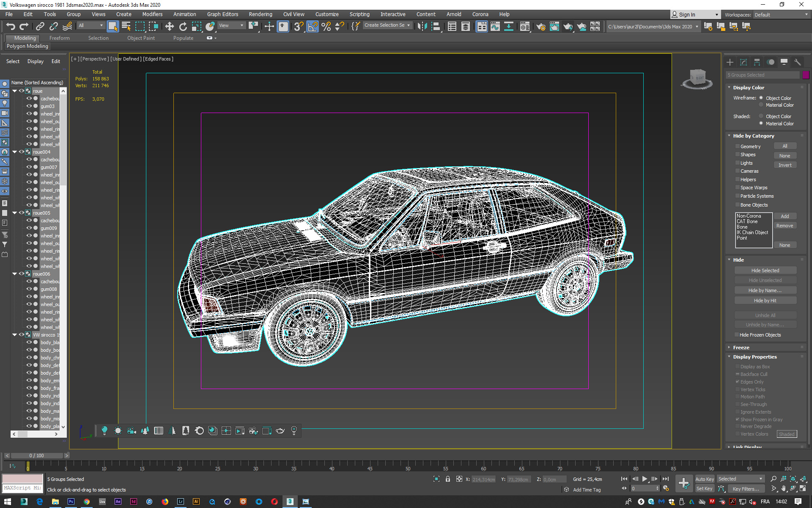Click the Play Animation button
Image resolution: width=812 pixels, height=508 pixels.
645,479
